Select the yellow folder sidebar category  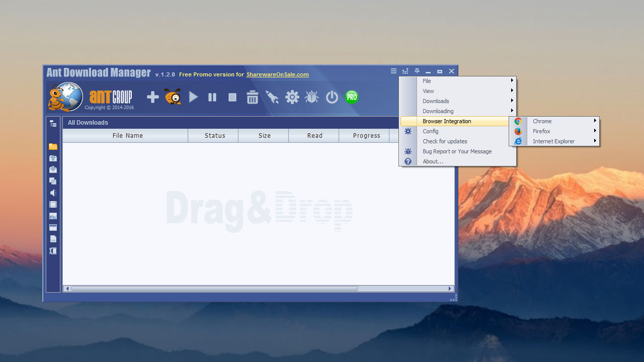click(x=53, y=147)
